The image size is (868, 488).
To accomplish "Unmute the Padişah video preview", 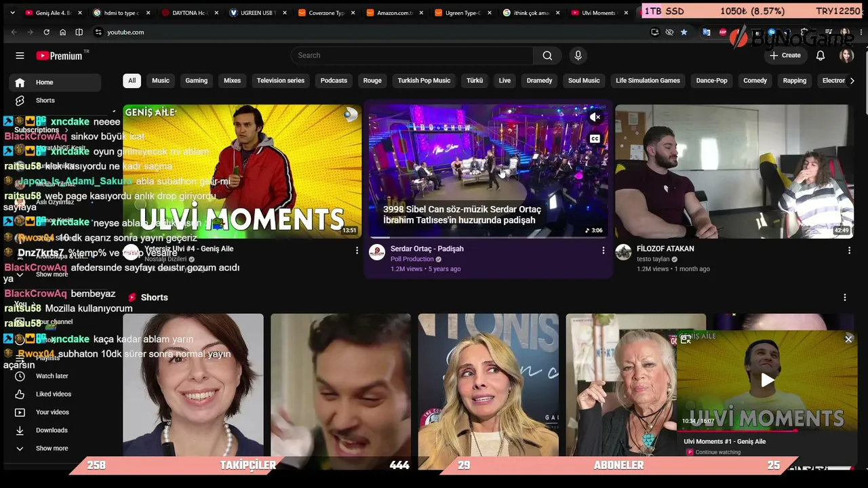I will pyautogui.click(x=595, y=117).
